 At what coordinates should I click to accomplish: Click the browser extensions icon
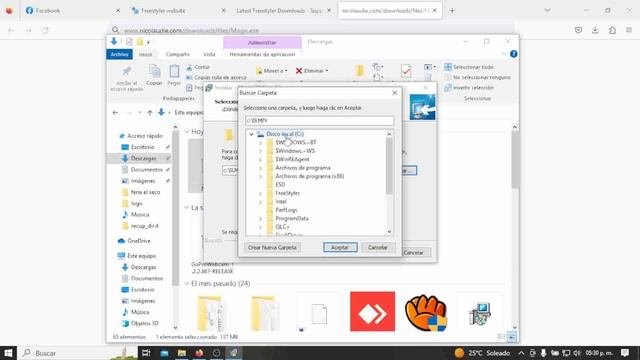click(x=612, y=30)
